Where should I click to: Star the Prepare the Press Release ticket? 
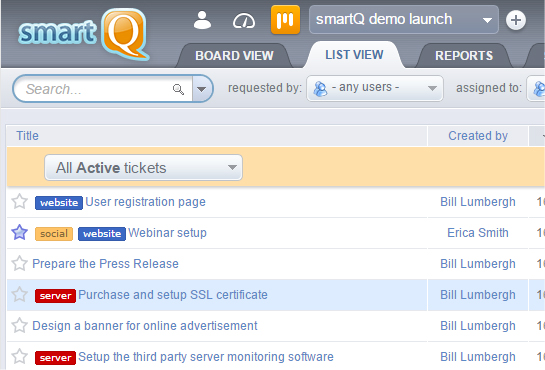tap(19, 263)
